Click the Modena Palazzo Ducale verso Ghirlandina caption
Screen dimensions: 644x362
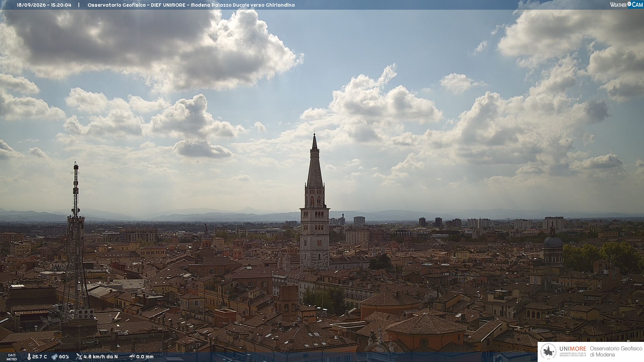pyautogui.click(x=243, y=5)
